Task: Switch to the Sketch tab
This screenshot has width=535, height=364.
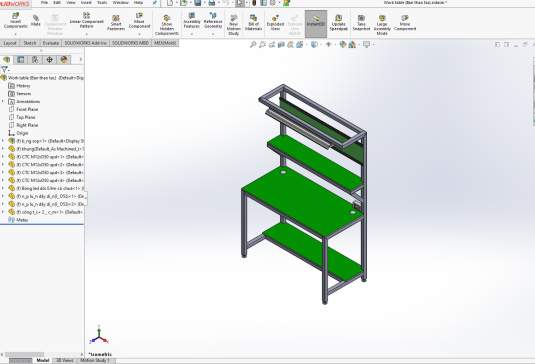Action: click(x=30, y=43)
